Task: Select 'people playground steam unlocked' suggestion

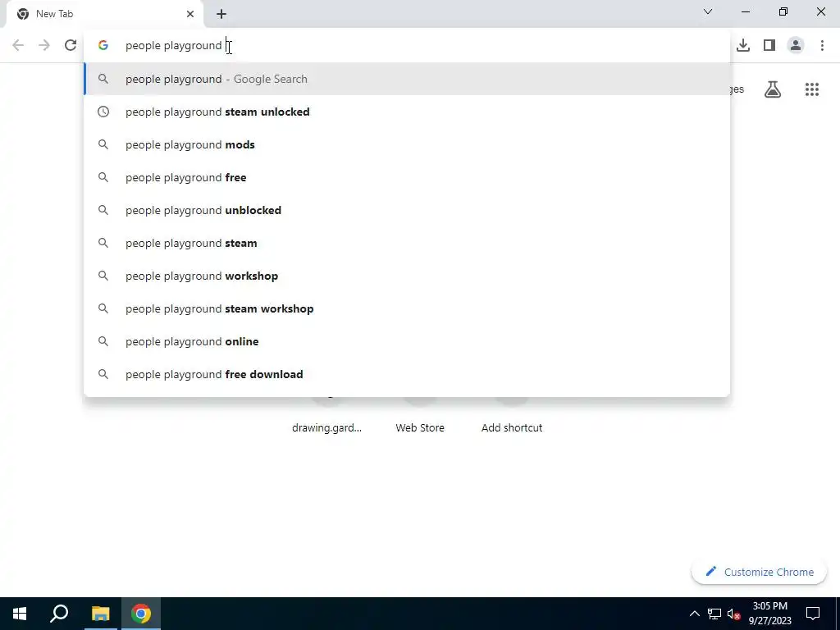Action: click(407, 112)
